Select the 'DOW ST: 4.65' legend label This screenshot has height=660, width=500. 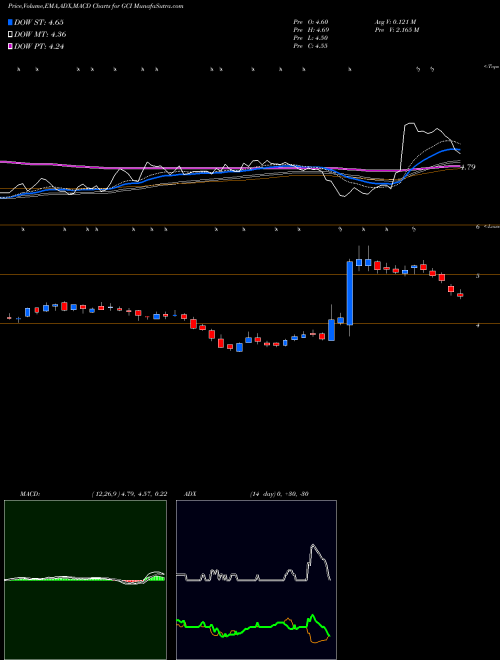click(39, 23)
